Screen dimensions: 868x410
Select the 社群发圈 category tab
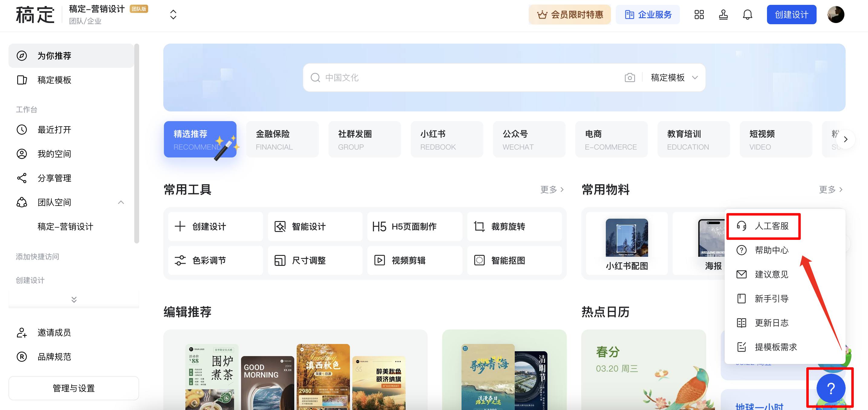click(364, 139)
